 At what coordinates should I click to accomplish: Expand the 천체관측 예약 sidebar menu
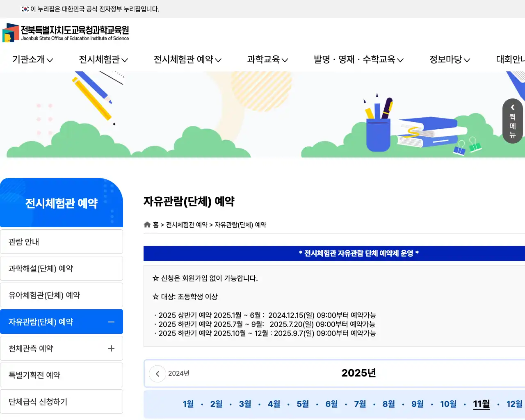[111, 348]
